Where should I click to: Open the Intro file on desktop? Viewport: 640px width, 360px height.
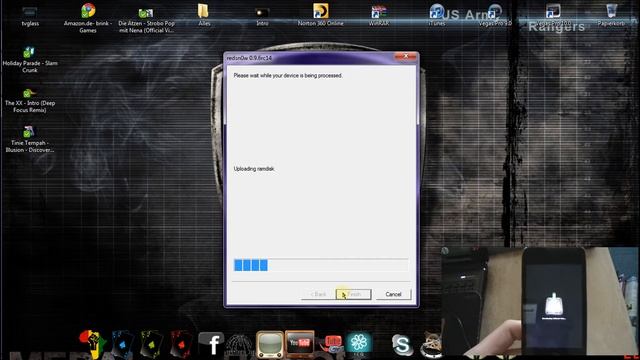(x=262, y=16)
